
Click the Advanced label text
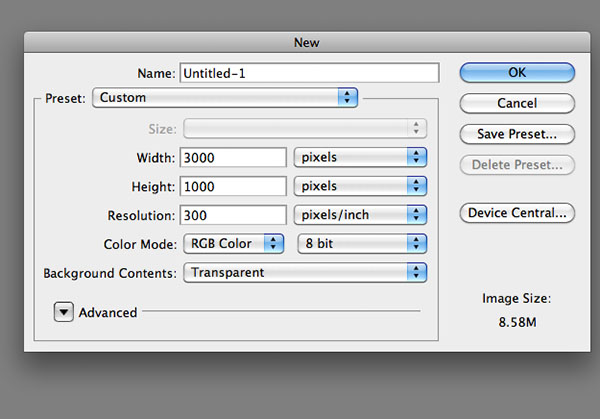tap(108, 313)
